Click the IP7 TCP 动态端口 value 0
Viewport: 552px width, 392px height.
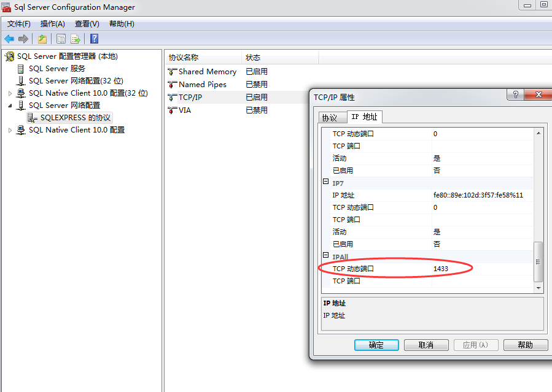tap(435, 207)
